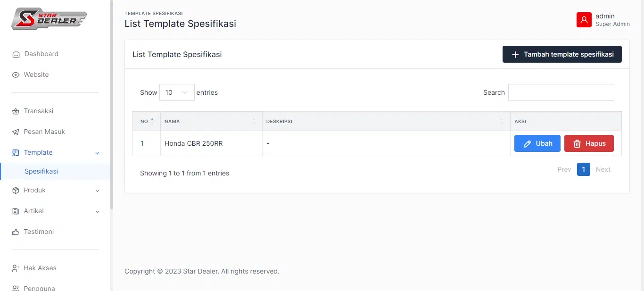Open the Pengguna menu item

pos(40,288)
